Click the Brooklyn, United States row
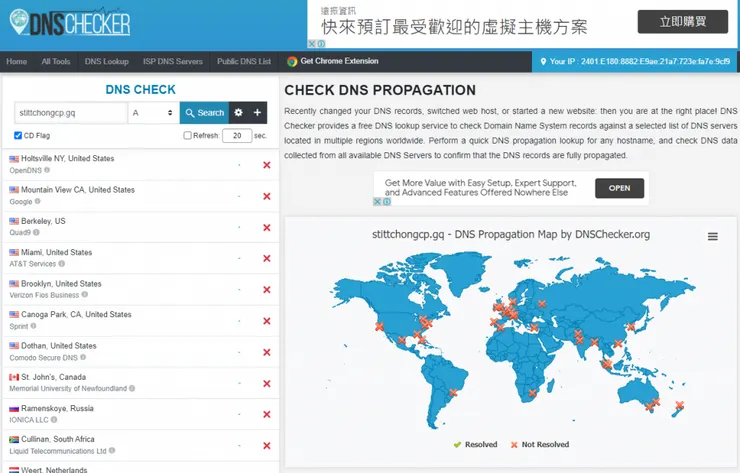This screenshot has width=740, height=473. click(141, 289)
